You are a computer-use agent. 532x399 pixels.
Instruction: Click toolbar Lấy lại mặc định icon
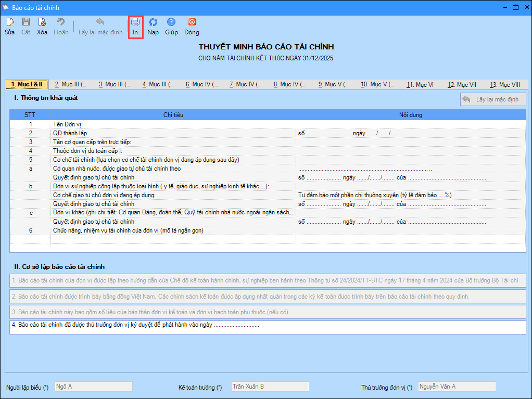click(100, 22)
